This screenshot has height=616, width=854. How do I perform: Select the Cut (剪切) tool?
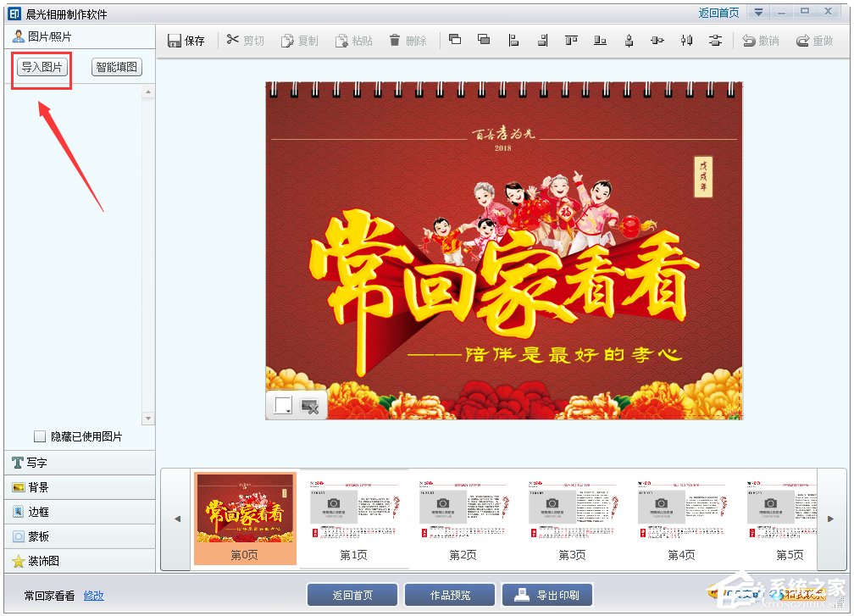pos(246,39)
